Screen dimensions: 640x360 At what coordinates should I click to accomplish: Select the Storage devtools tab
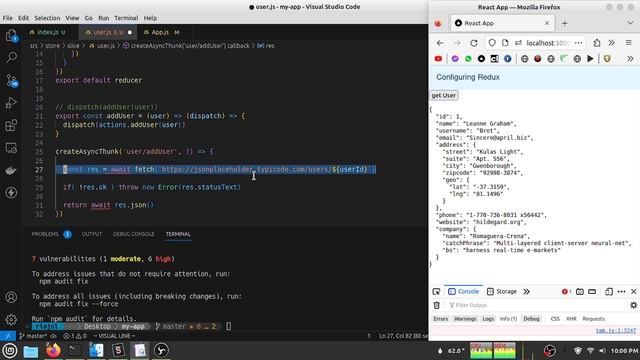coord(502,291)
